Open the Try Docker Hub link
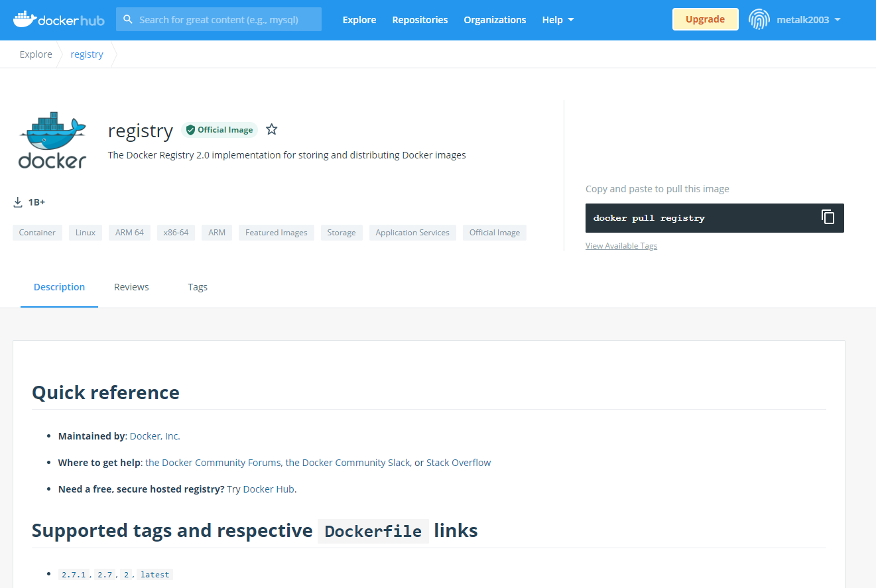 (261, 489)
